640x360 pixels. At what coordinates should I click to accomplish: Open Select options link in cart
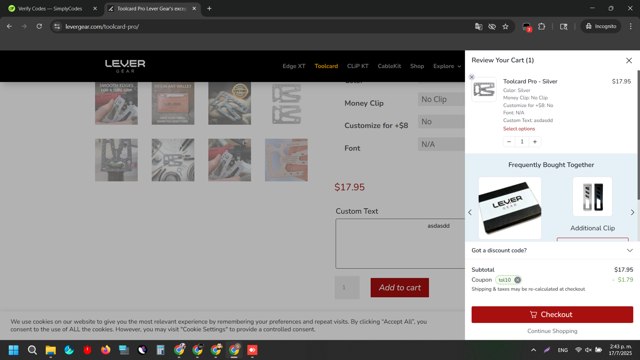pyautogui.click(x=519, y=129)
